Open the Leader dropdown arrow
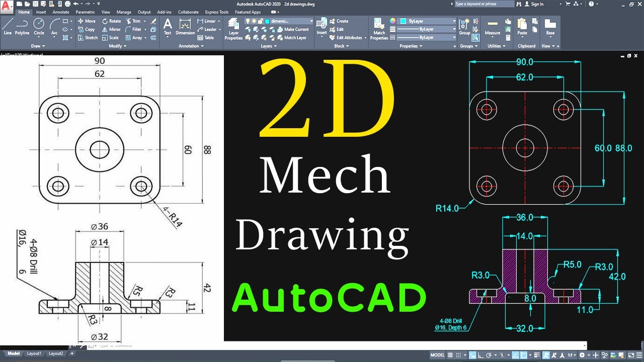644x362 pixels. [219, 29]
